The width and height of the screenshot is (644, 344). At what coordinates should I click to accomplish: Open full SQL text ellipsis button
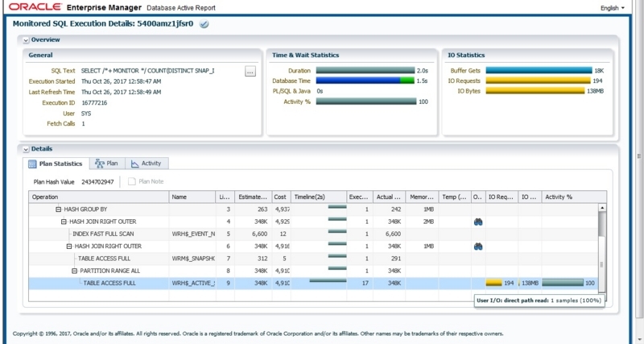point(250,71)
